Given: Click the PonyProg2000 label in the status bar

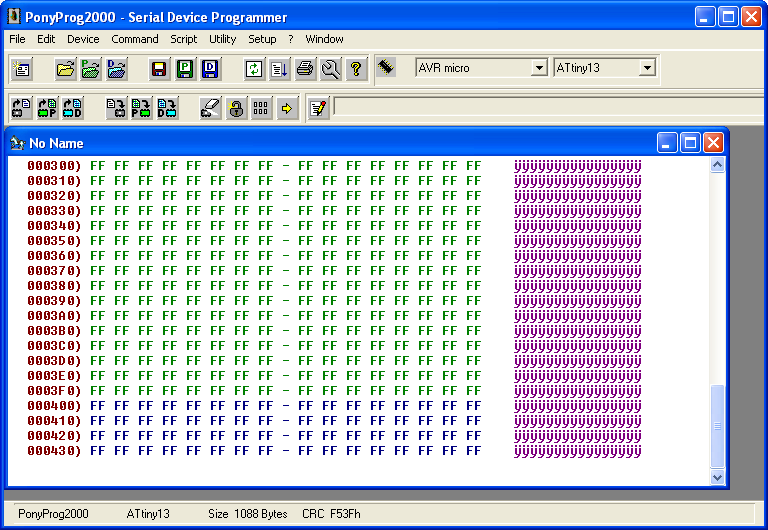Looking at the screenshot, I should (x=53, y=514).
